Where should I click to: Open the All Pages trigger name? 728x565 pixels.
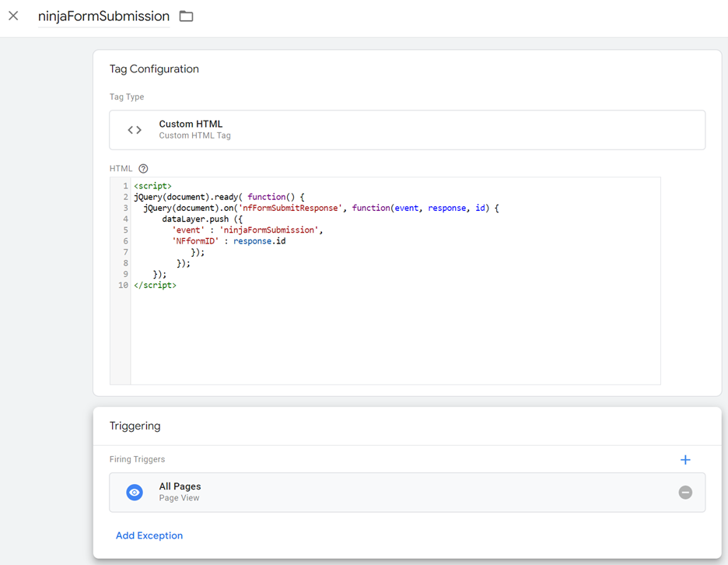pyautogui.click(x=180, y=486)
